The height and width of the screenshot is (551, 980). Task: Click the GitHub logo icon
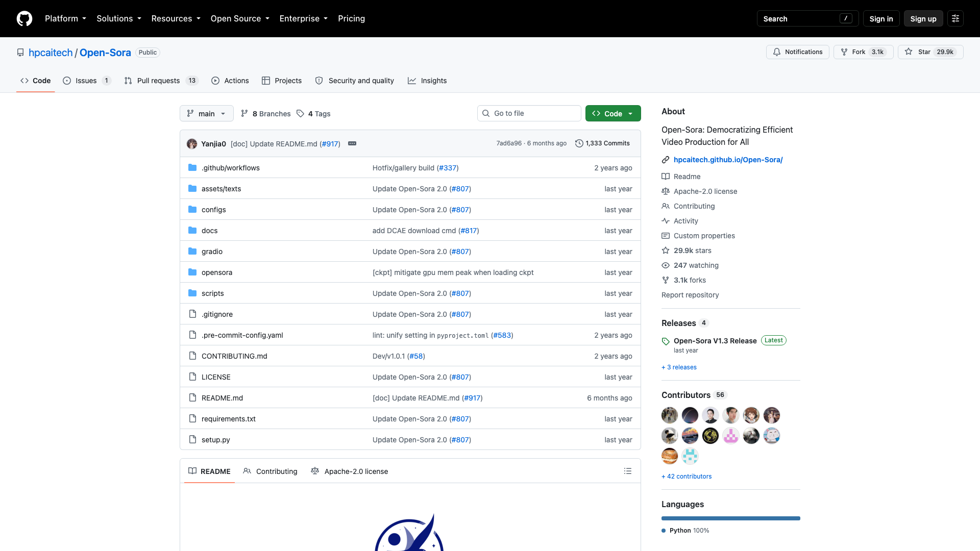24,18
